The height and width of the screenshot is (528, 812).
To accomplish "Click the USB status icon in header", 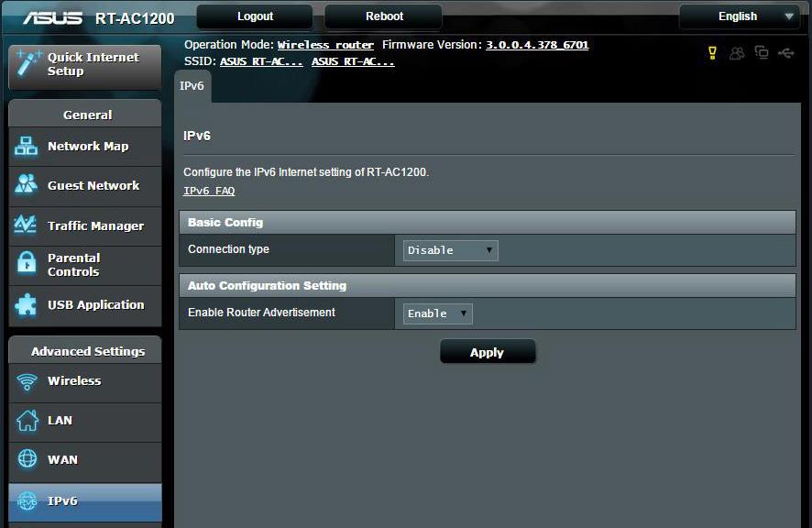I will pos(786,53).
